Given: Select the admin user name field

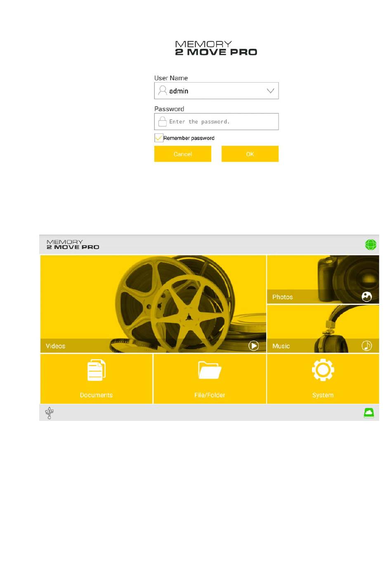Looking at the screenshot, I should point(216,90).
